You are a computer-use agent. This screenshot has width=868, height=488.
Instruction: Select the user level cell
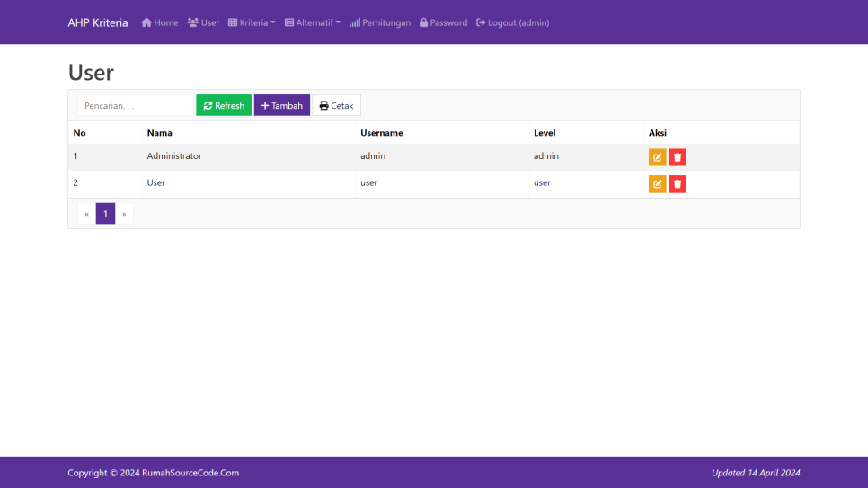[586, 183]
